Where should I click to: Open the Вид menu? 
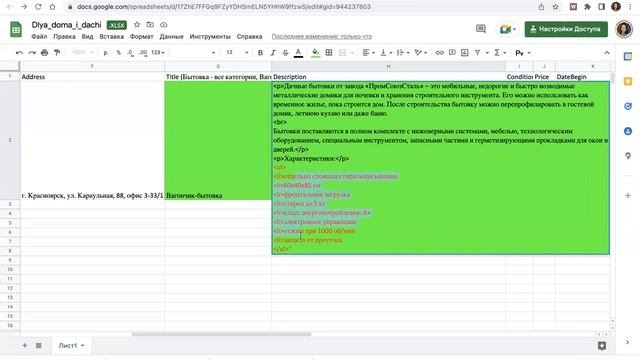pyautogui.click(x=87, y=36)
